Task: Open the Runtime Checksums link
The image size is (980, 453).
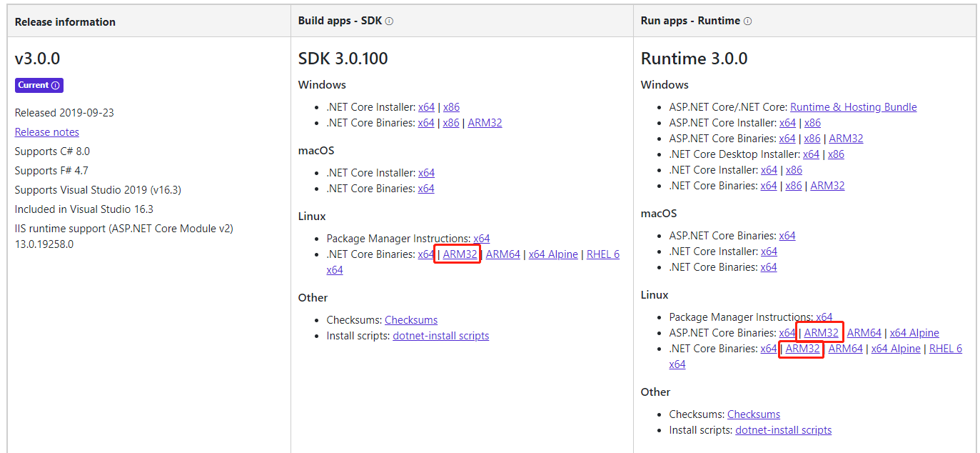Action: (x=754, y=414)
